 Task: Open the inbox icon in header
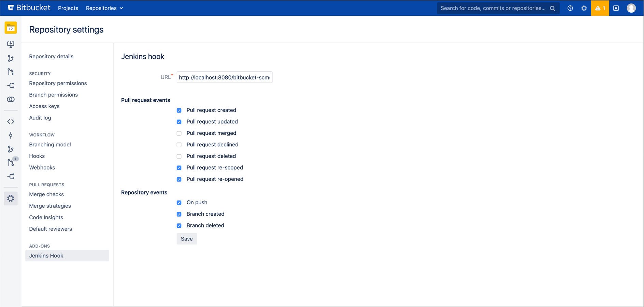point(616,8)
